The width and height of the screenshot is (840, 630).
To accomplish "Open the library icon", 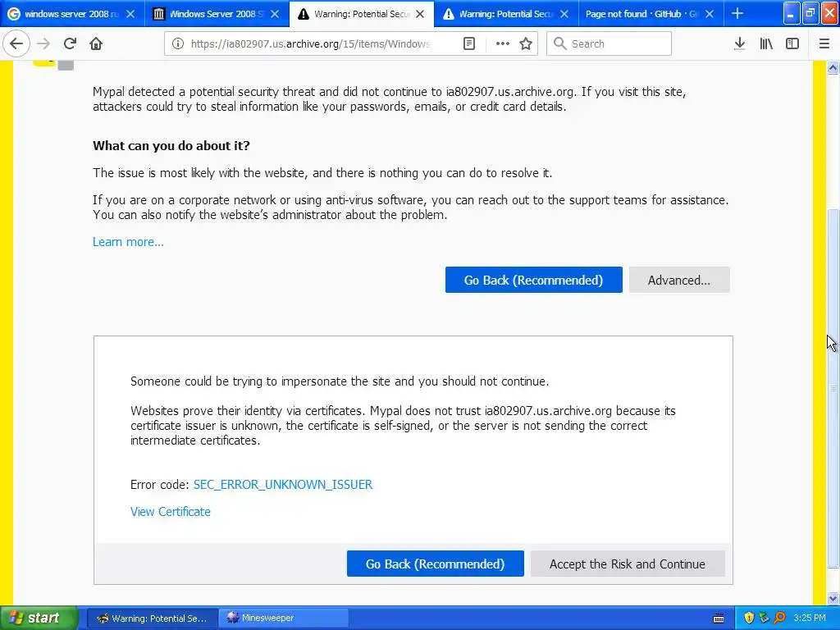I will (766, 44).
